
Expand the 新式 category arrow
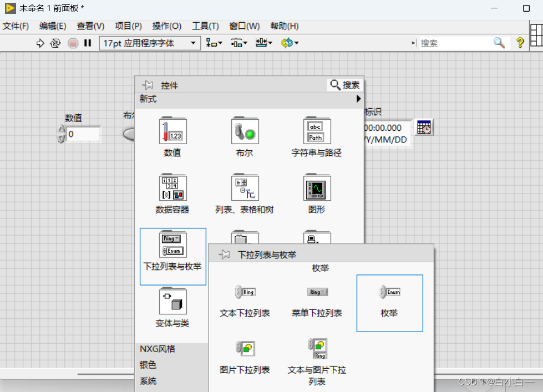pyautogui.click(x=358, y=99)
